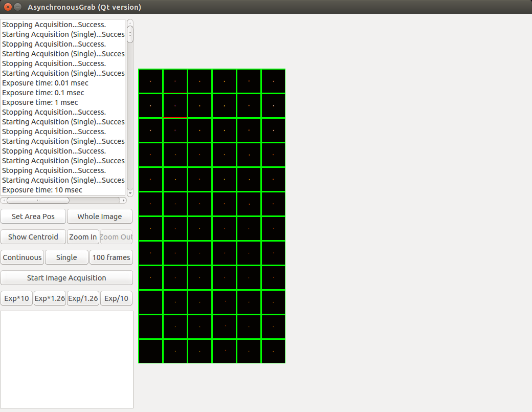Click the Zoom In button
The height and width of the screenshot is (412, 532).
[83, 237]
